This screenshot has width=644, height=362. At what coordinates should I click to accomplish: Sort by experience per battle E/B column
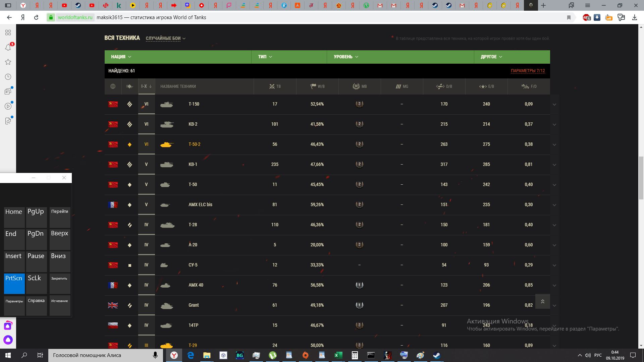[x=486, y=86]
